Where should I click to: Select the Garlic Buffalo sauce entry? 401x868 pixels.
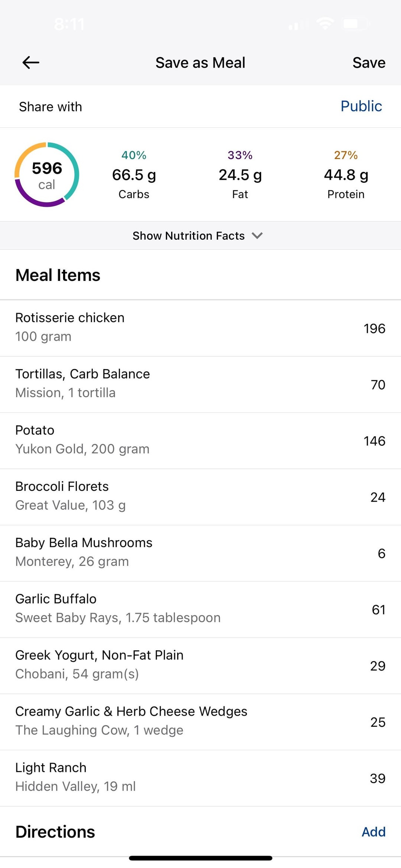tap(200, 609)
